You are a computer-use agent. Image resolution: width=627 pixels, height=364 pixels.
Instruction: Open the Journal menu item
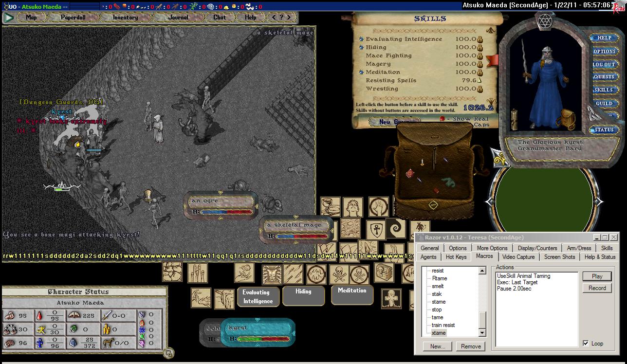[178, 18]
